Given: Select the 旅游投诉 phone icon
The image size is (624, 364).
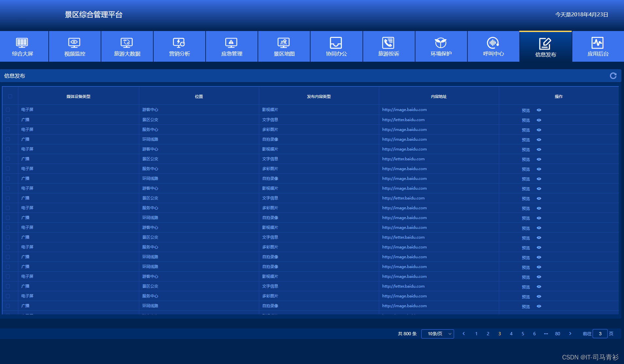Looking at the screenshot, I should (389, 42).
